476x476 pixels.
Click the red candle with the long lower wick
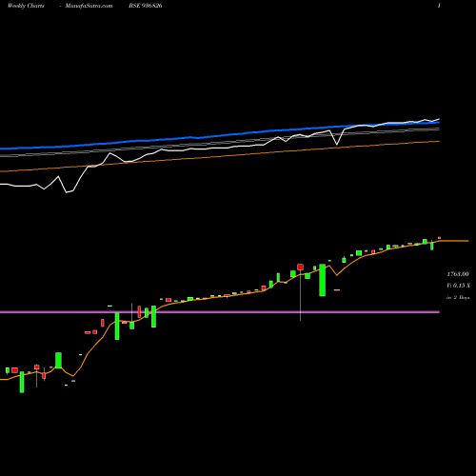click(300, 268)
